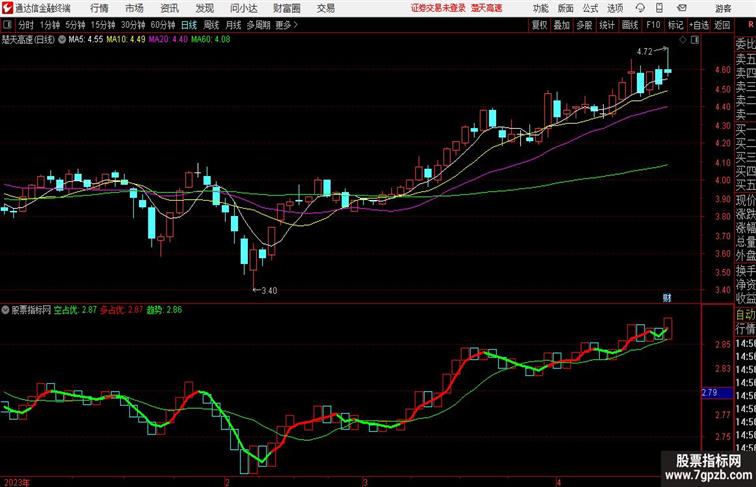This screenshot has width=756, height=487.
Task: Click the 趋势: 2.86 indicator value
Action: coord(164,310)
